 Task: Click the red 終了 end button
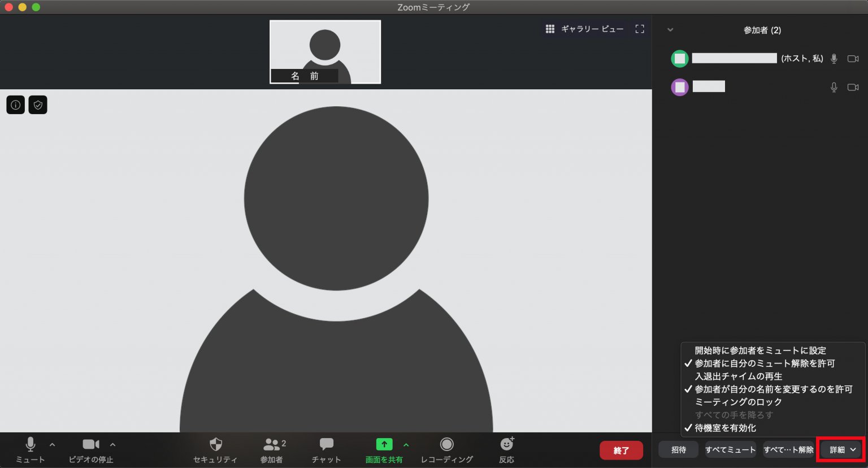[x=621, y=450]
